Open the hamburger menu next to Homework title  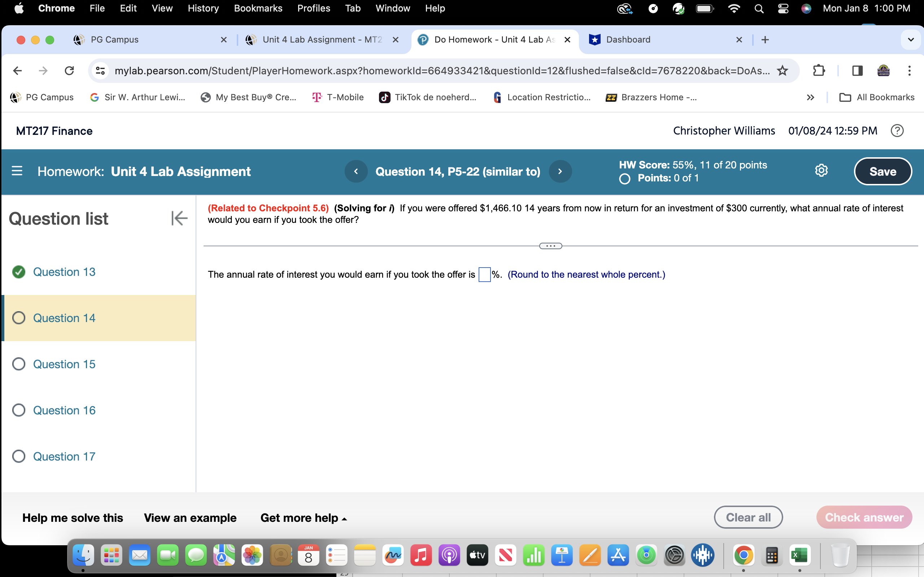click(17, 171)
